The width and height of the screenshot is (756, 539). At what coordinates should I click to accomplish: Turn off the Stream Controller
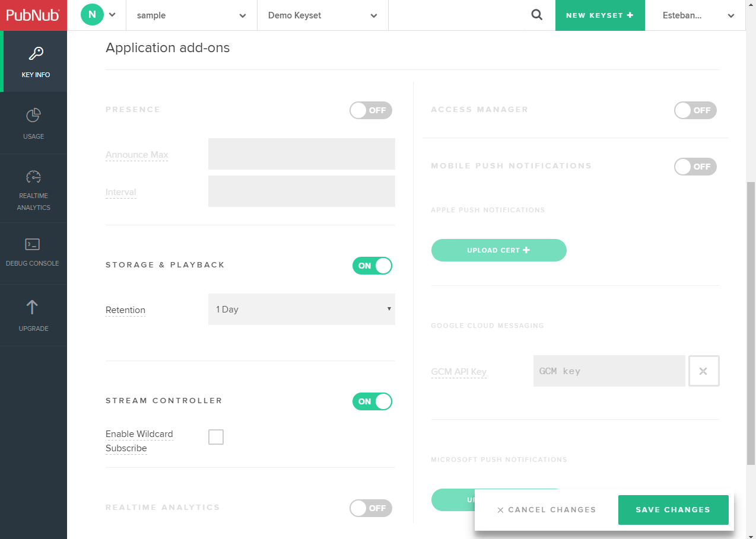pos(372,401)
